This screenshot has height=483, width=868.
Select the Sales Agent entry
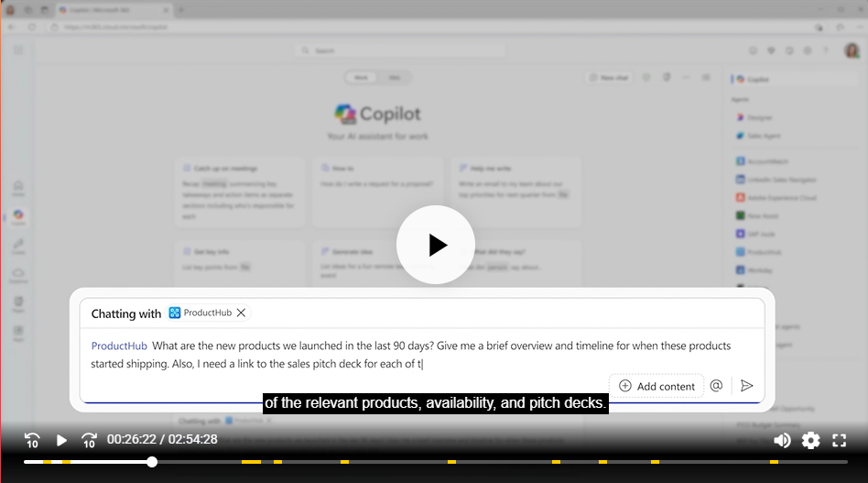758,136
